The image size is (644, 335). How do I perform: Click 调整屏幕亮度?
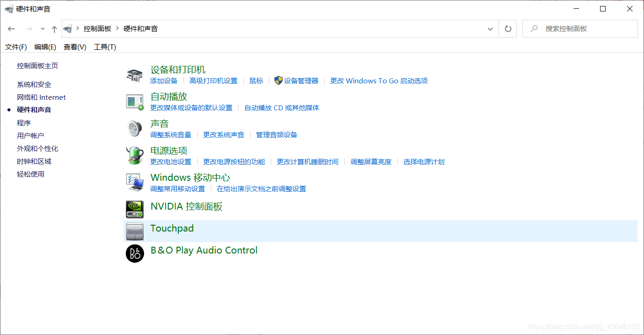(x=371, y=162)
